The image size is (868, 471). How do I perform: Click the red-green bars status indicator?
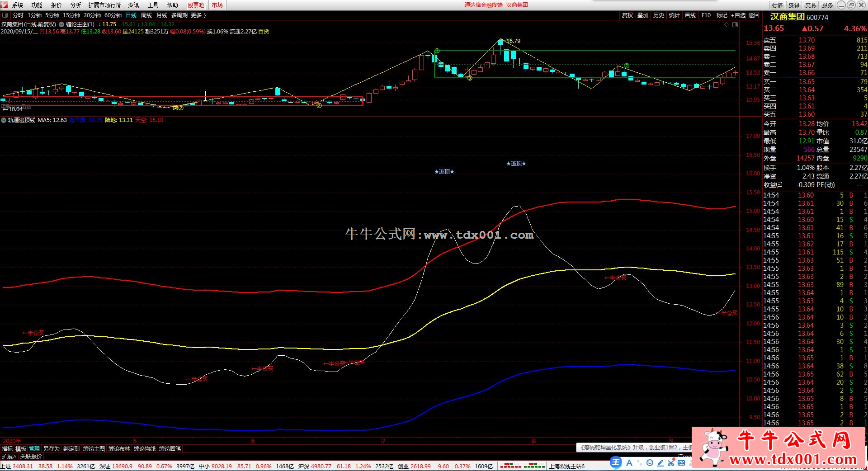coord(522,466)
